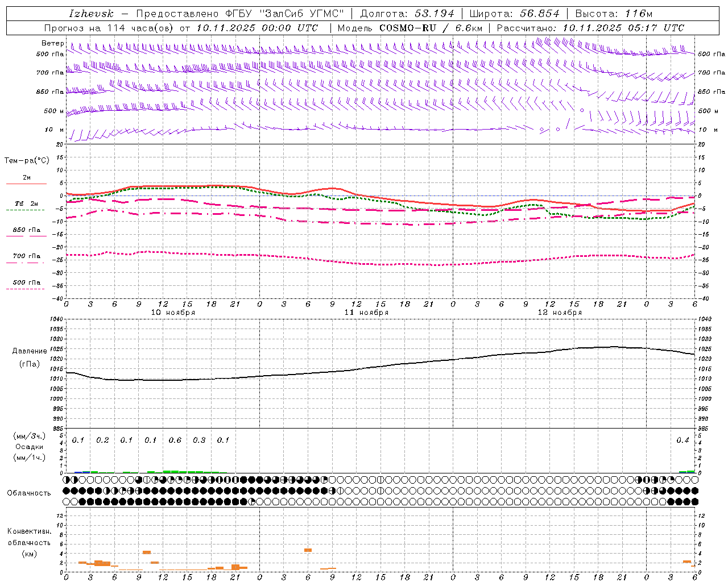
Task: Click the 850 гПа entry in the temperature legend
Action: [x=26, y=230]
